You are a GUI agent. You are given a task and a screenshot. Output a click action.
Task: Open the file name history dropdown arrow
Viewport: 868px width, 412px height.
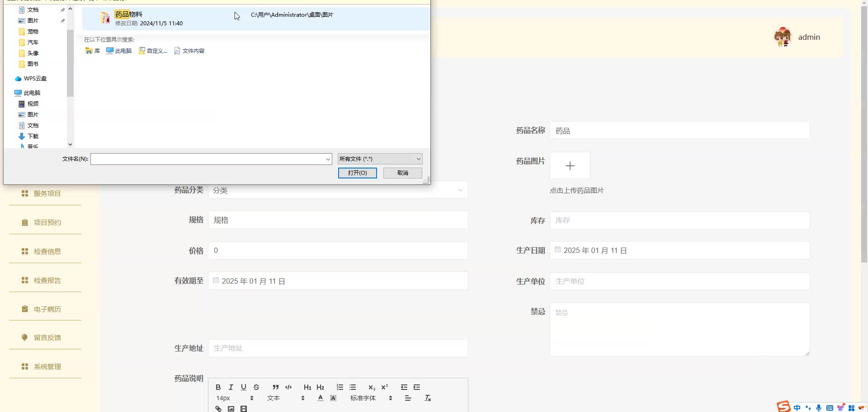(328, 159)
